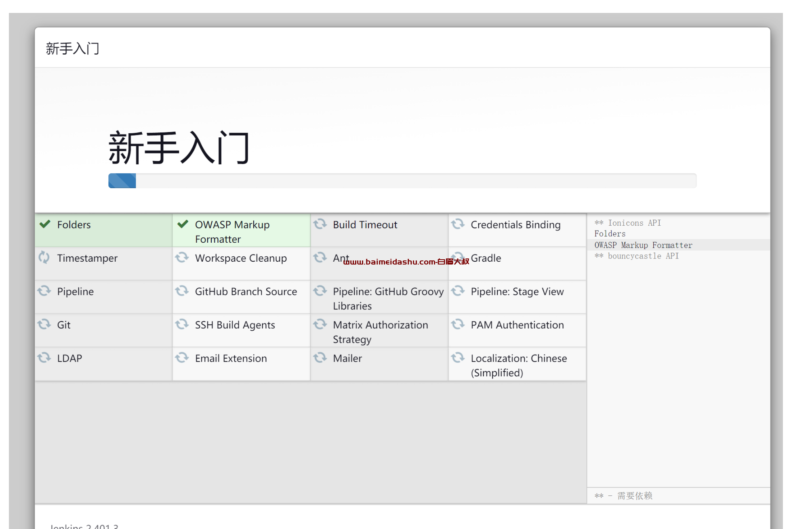Select the LDAP plugin label
This screenshot has height=529, width=812.
(69, 359)
